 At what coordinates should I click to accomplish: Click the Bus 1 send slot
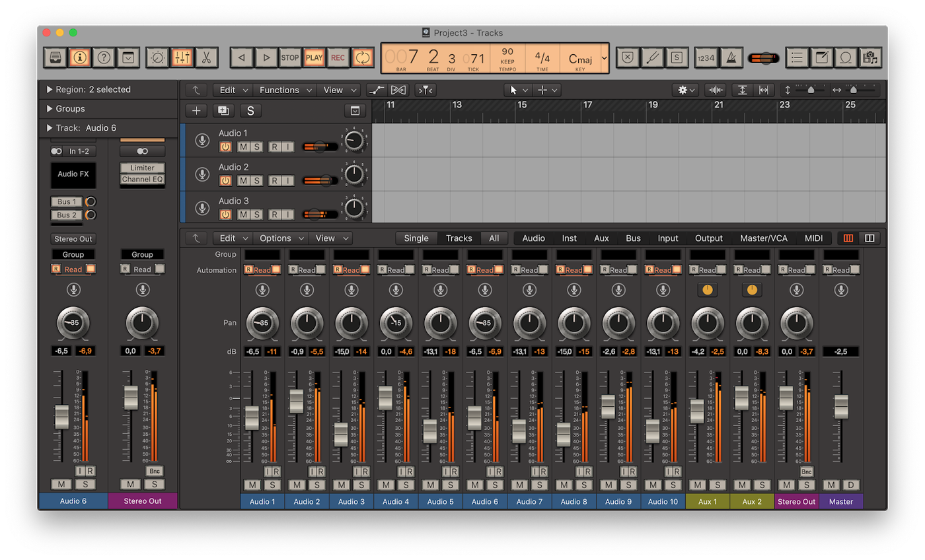(x=67, y=201)
